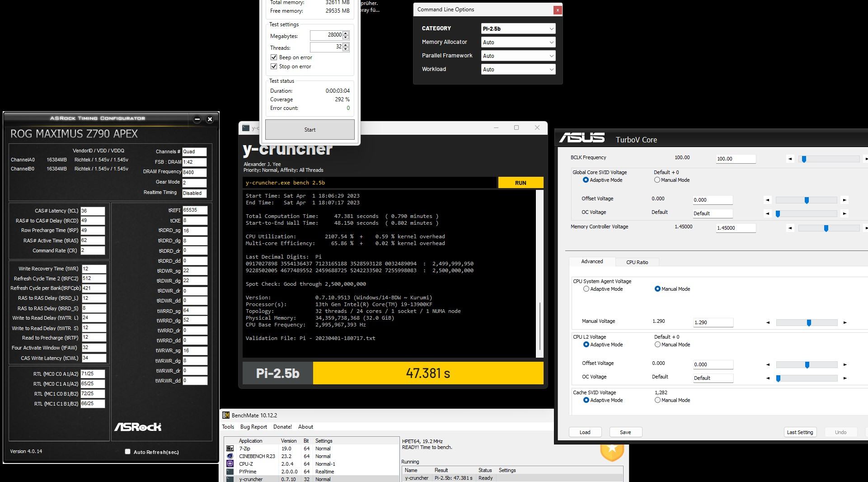
Task: Open the Workload dropdown
Action: (x=518, y=69)
